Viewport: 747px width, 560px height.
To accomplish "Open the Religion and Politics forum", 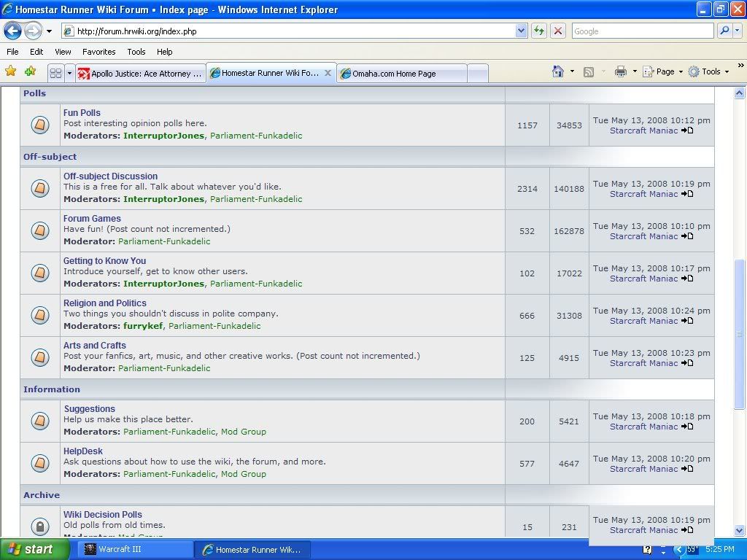I will coord(104,303).
